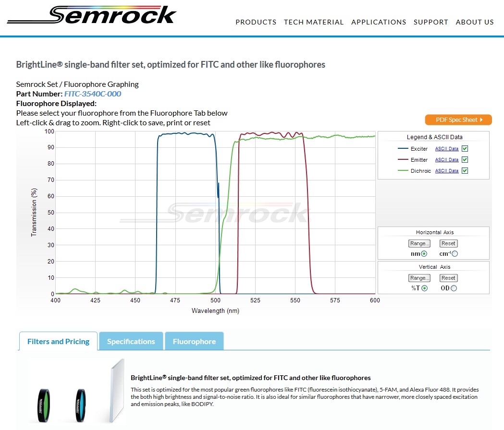The image size is (504, 430).
Task: Click the Vertical Axis Reset button
Action: click(448, 278)
